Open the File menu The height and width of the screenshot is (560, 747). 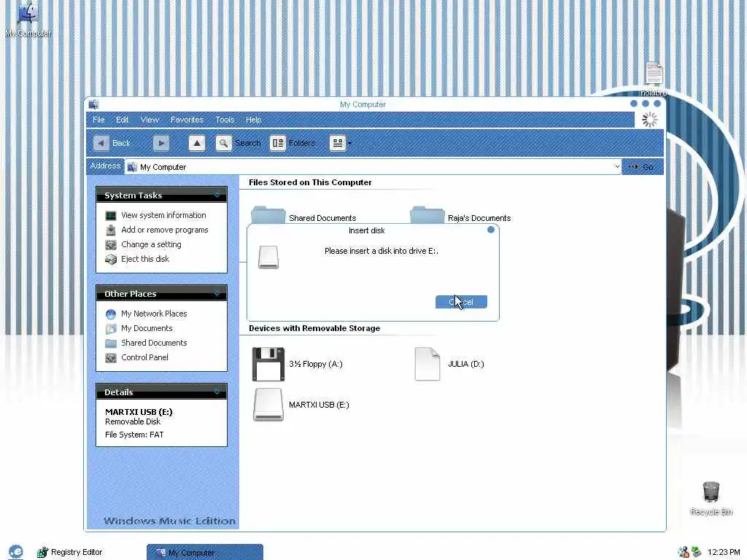[98, 120]
